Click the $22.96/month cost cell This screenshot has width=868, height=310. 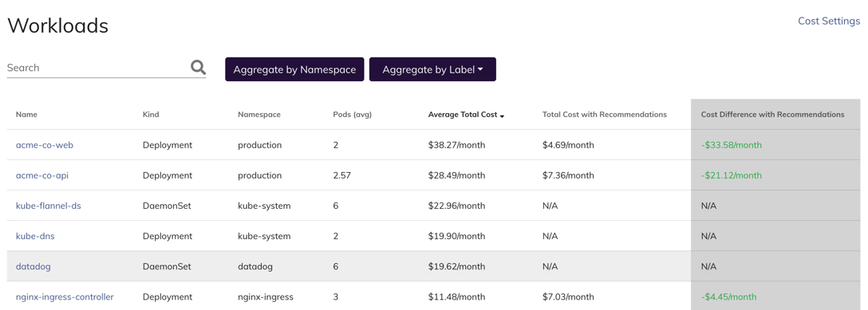(x=456, y=206)
